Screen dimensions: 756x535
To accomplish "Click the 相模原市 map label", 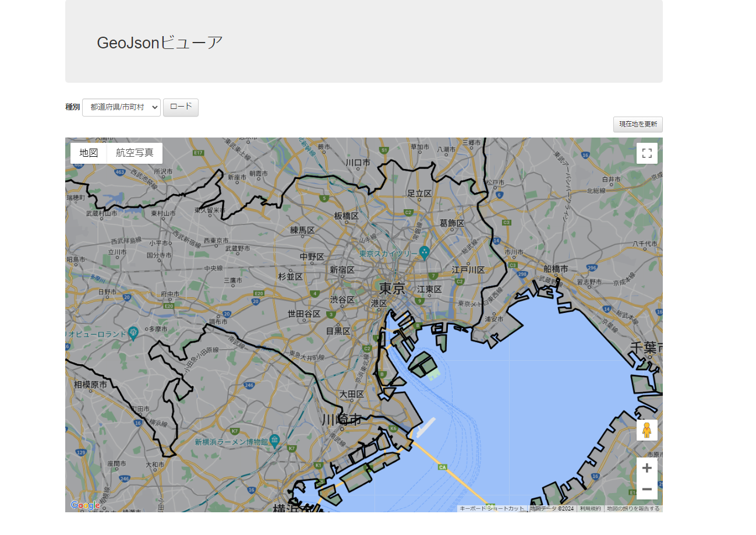I will pos(90,385).
